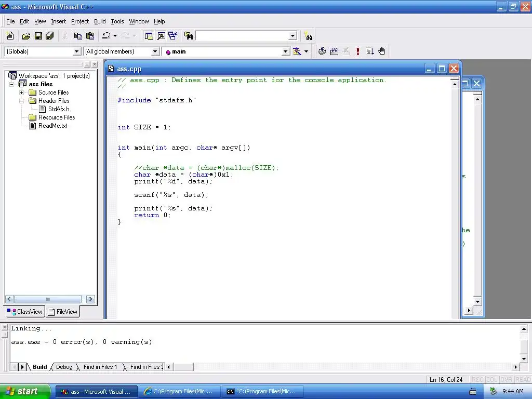Run program with red exclamation icon
Screen dimensions: 532x399
357,51
